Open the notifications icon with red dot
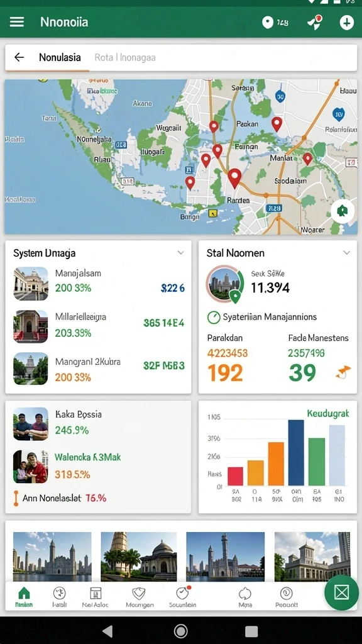362x644 pixels. [x=315, y=22]
